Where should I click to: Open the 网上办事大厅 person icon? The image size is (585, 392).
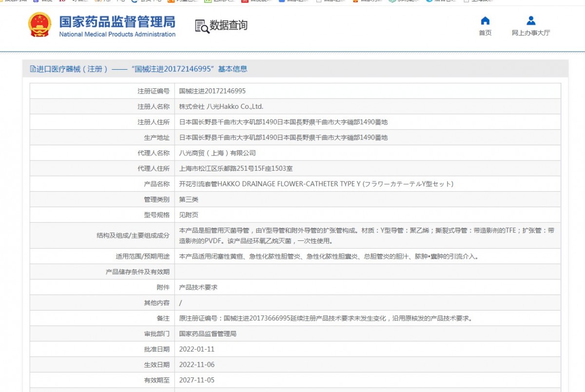[x=531, y=20]
